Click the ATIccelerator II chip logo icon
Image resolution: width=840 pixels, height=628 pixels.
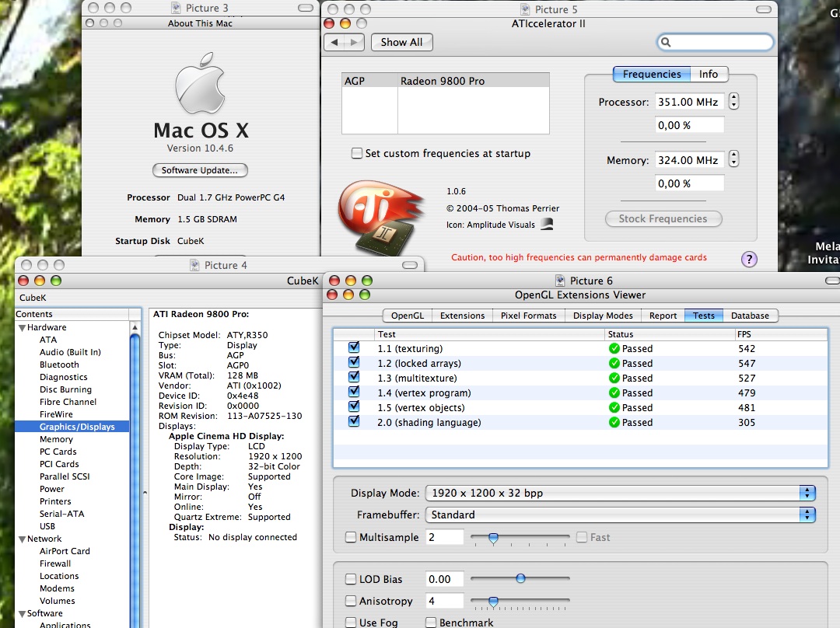[380, 217]
